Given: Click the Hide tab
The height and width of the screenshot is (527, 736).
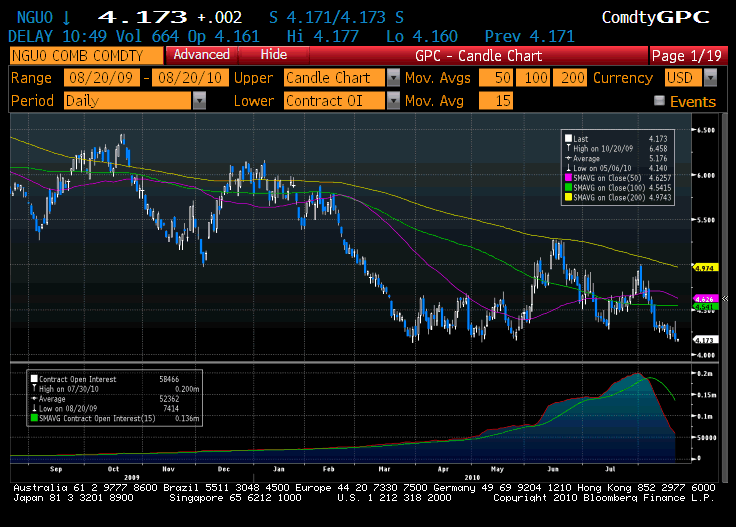Looking at the screenshot, I should tap(273, 55).
